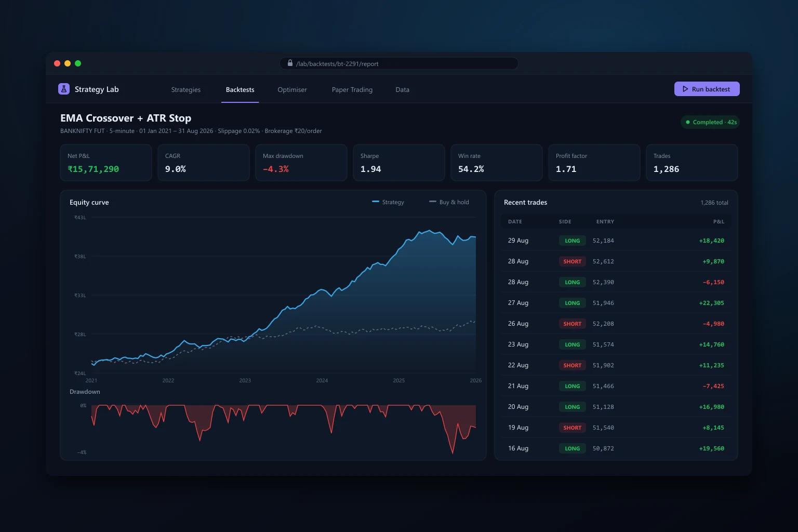Switch to the Optimiser tab

(x=292, y=89)
